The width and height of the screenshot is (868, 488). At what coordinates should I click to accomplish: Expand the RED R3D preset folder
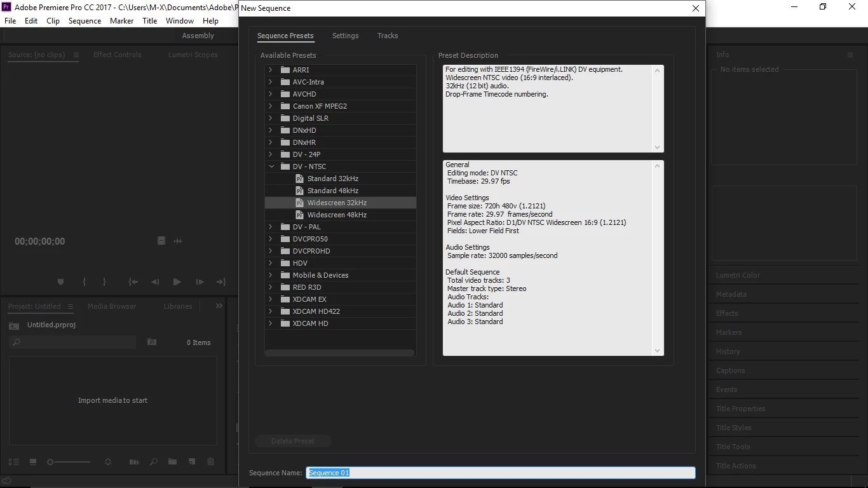(x=271, y=287)
